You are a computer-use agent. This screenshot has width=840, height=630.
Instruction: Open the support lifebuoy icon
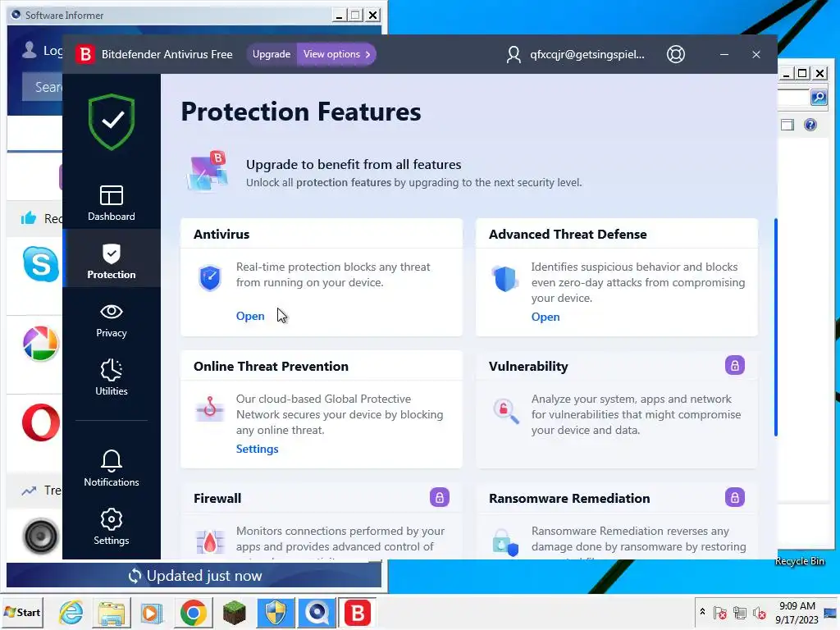676,54
